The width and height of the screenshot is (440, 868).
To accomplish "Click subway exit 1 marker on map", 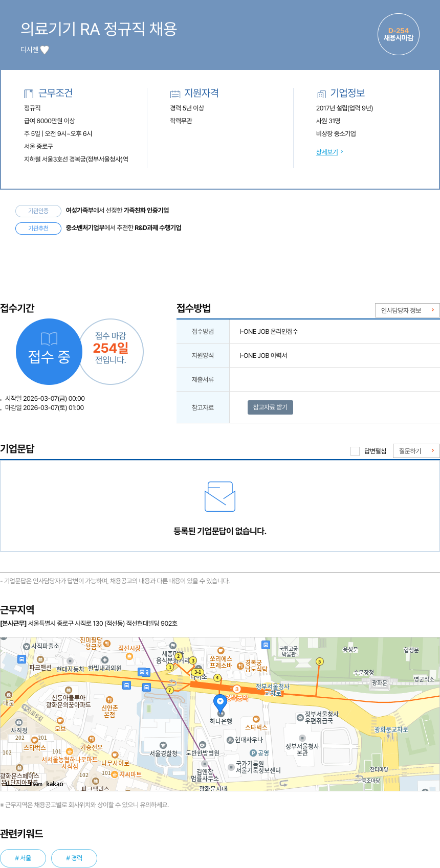I will 170,667.
